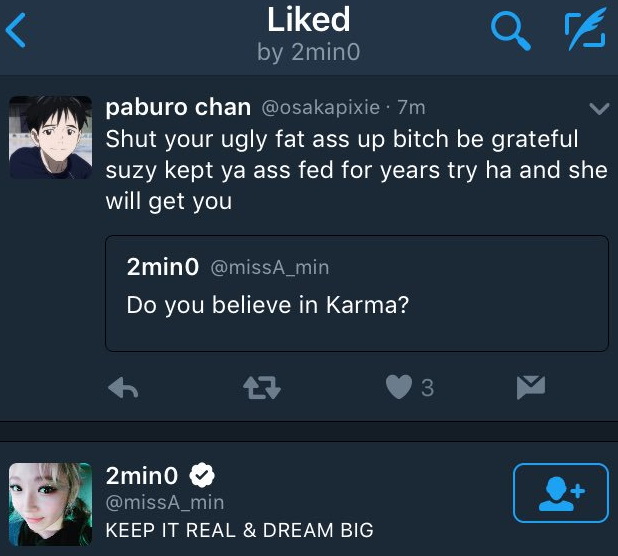Image resolution: width=618 pixels, height=556 pixels.
Task: Tap the @missA_min handle in the quoted tweet
Action: pos(269,267)
